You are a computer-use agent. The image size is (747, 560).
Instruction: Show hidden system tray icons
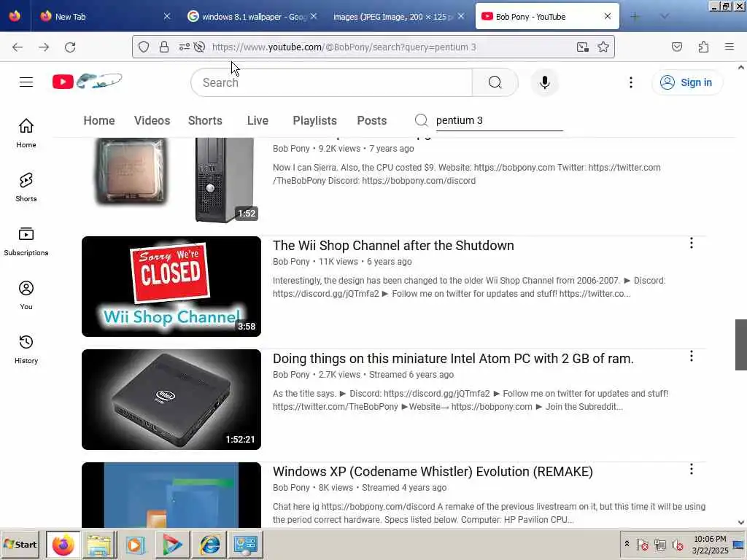point(627,543)
